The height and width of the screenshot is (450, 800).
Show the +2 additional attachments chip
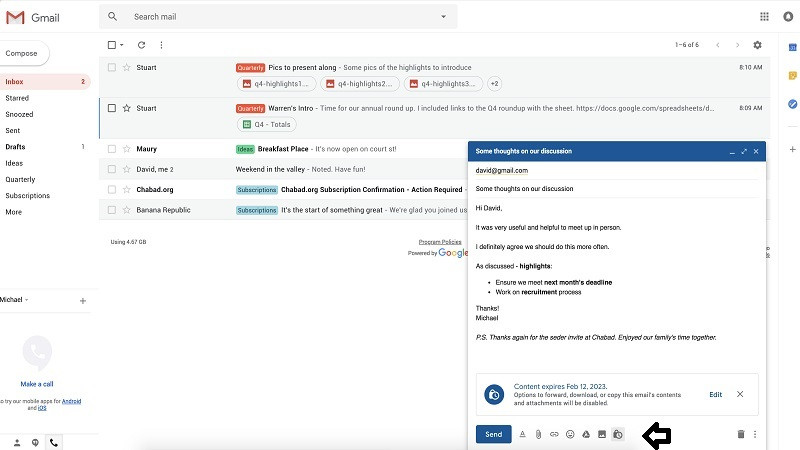coord(494,84)
